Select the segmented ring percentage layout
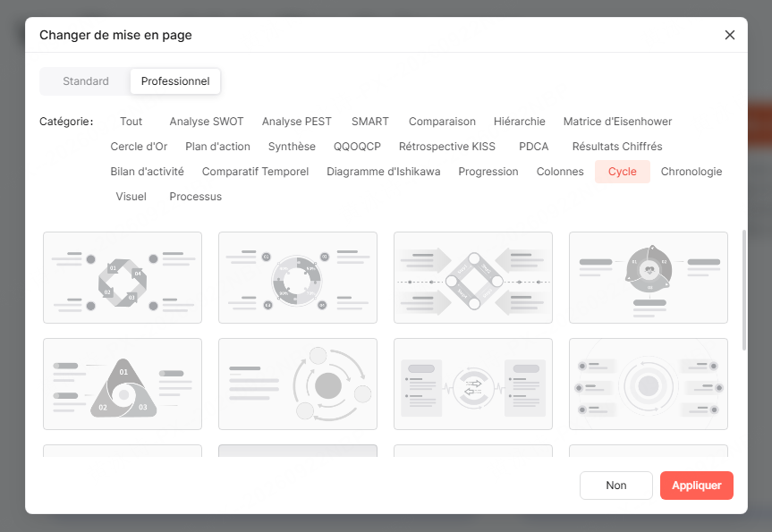Viewport: 772px width, 532px height. (298, 277)
